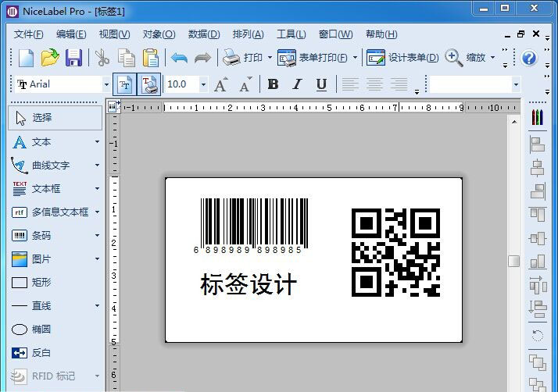Select the 矩形 rectangle tool

(x=55, y=283)
